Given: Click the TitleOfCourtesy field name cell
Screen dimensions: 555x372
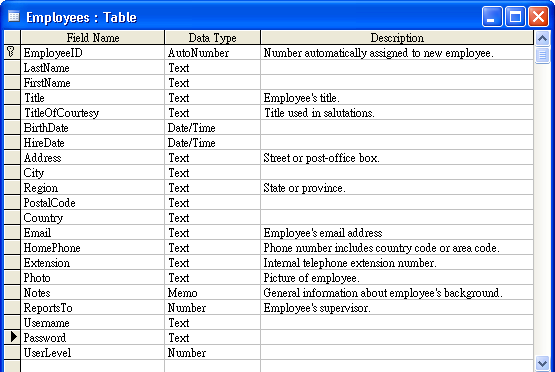Looking at the screenshot, I should (x=93, y=113).
